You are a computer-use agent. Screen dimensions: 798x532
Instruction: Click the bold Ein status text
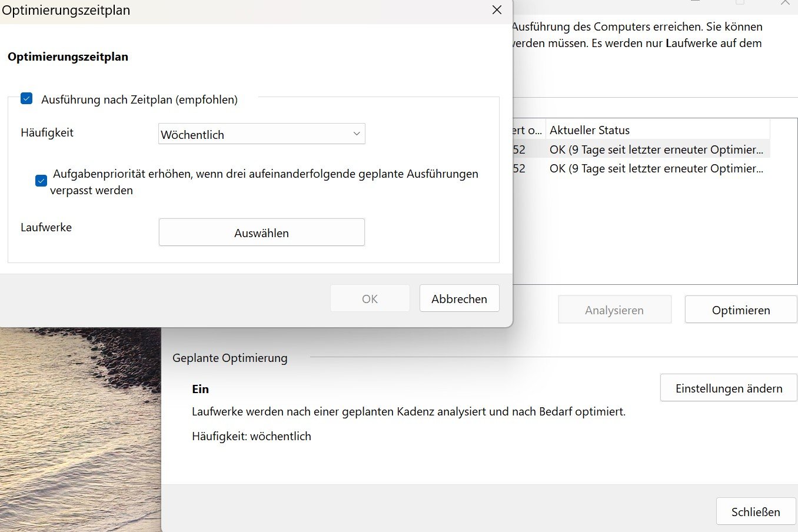[x=200, y=389]
